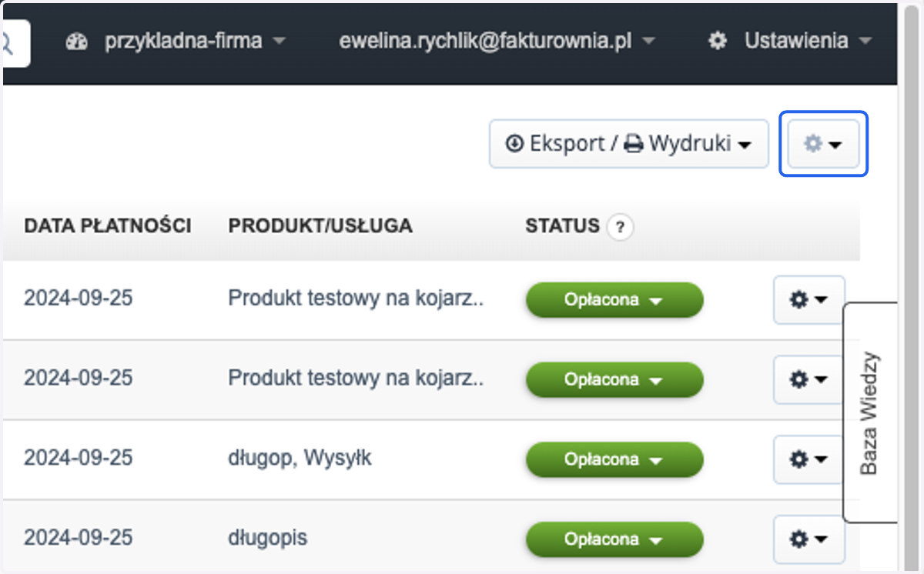Image resolution: width=924 pixels, height=574 pixels.
Task: Click the dashboard icon beside przykladna-firma
Action: point(77,42)
